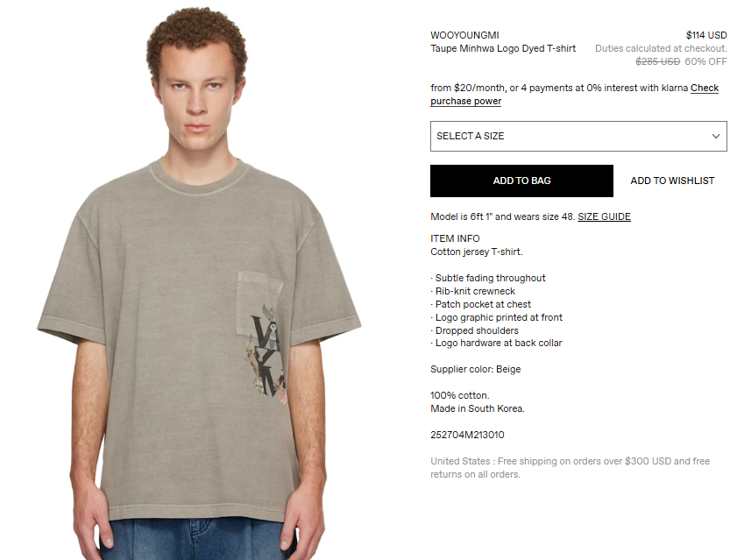This screenshot has width=730, height=560.
Task: Click the Made in South Korea line
Action: (x=478, y=408)
